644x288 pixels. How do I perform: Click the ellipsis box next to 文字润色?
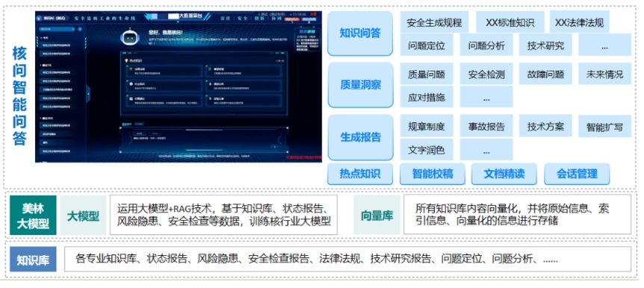(486, 149)
